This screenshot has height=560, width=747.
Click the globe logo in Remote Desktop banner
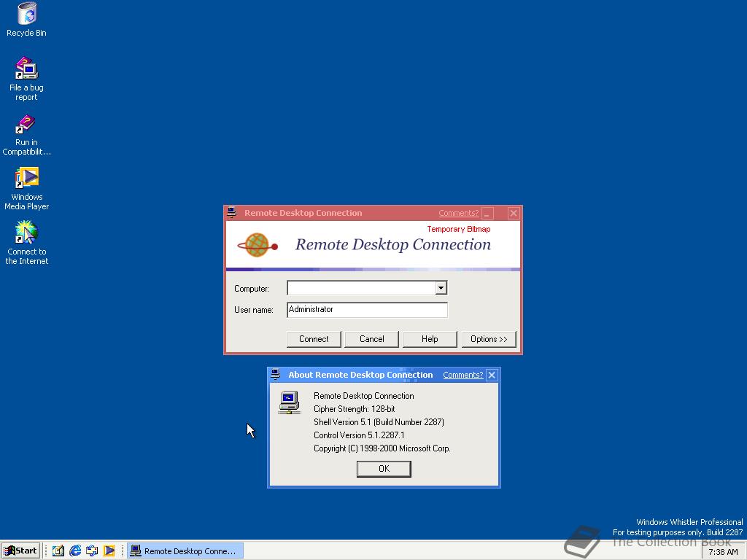coord(258,245)
